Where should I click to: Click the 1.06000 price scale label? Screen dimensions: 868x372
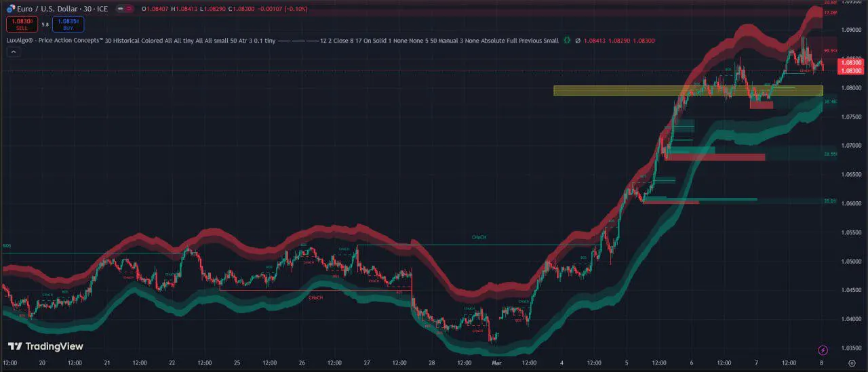pos(852,203)
